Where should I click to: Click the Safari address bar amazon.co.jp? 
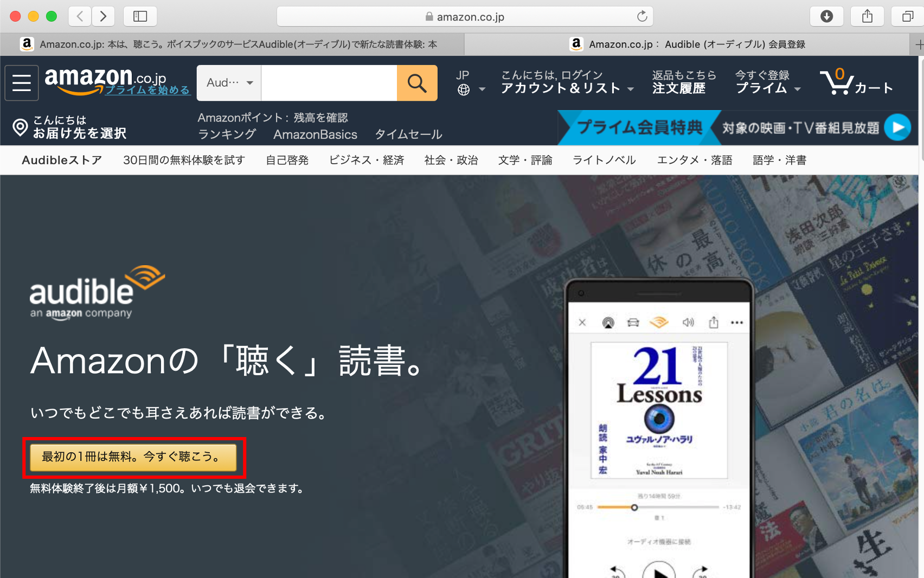[x=465, y=16]
